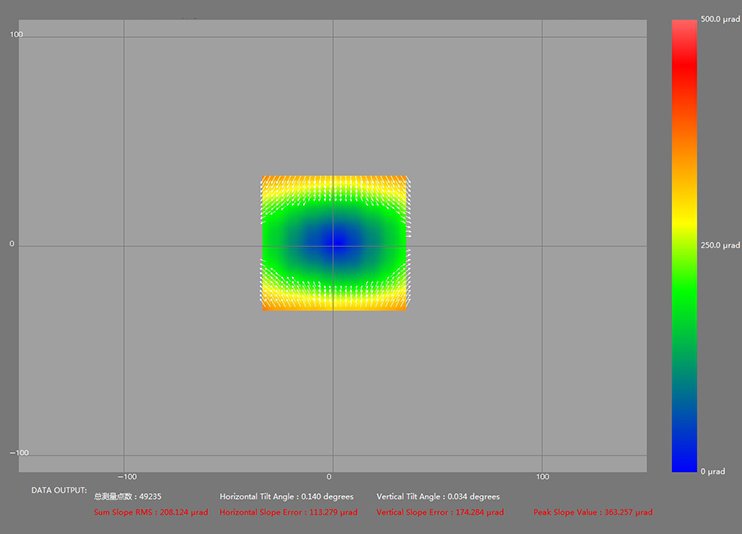Image resolution: width=742 pixels, height=534 pixels.
Task: Select the Horizontal Slope Error readout
Action: [x=288, y=512]
